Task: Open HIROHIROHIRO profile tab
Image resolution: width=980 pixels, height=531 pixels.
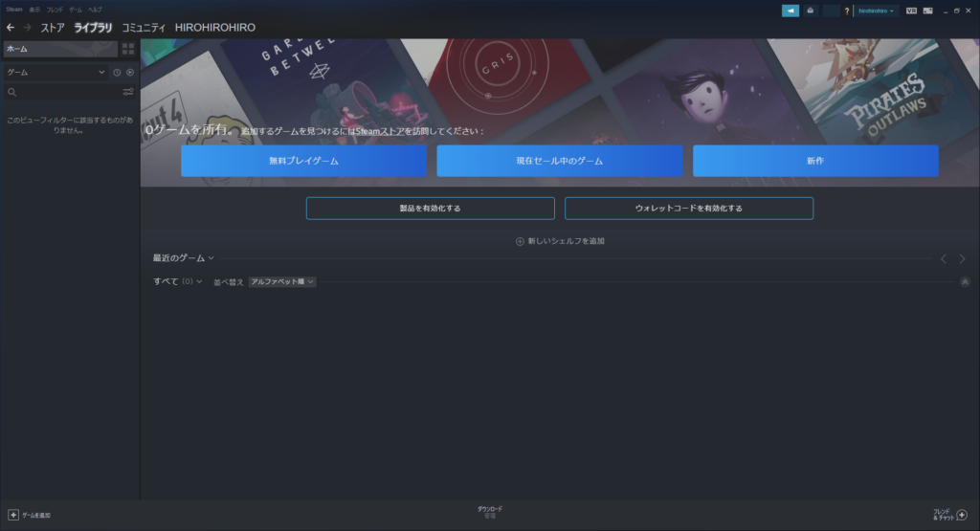Action: [215, 28]
